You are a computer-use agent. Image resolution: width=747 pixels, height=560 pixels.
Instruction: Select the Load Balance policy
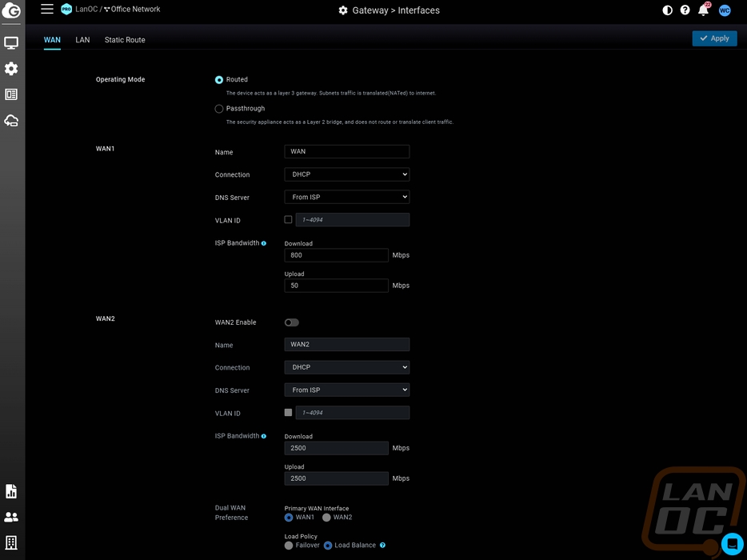pyautogui.click(x=328, y=546)
